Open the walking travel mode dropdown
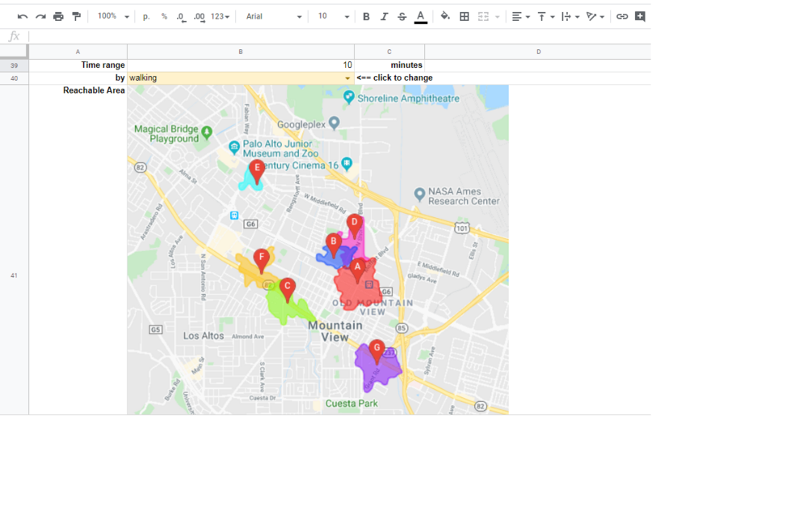 coord(347,78)
